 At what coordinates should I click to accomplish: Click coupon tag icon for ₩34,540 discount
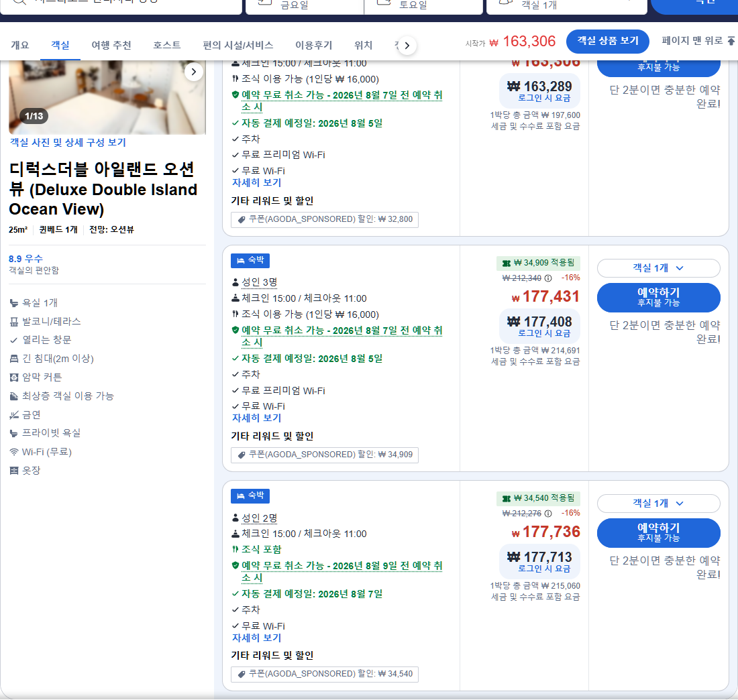(242, 674)
